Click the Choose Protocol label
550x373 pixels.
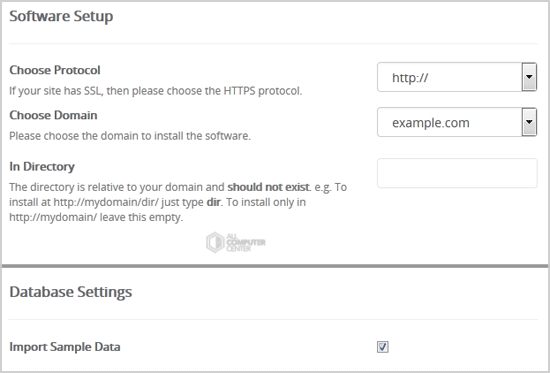click(x=55, y=70)
